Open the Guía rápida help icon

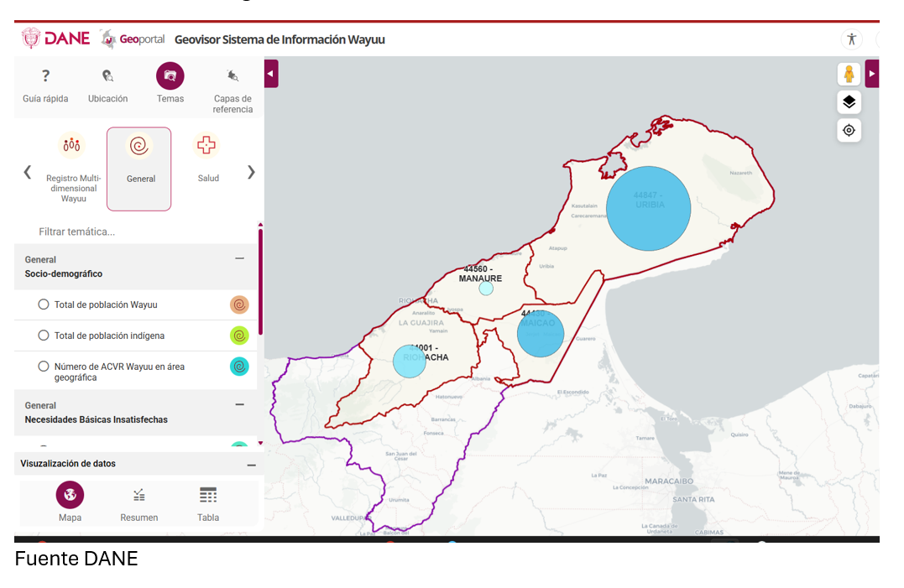tap(45, 76)
